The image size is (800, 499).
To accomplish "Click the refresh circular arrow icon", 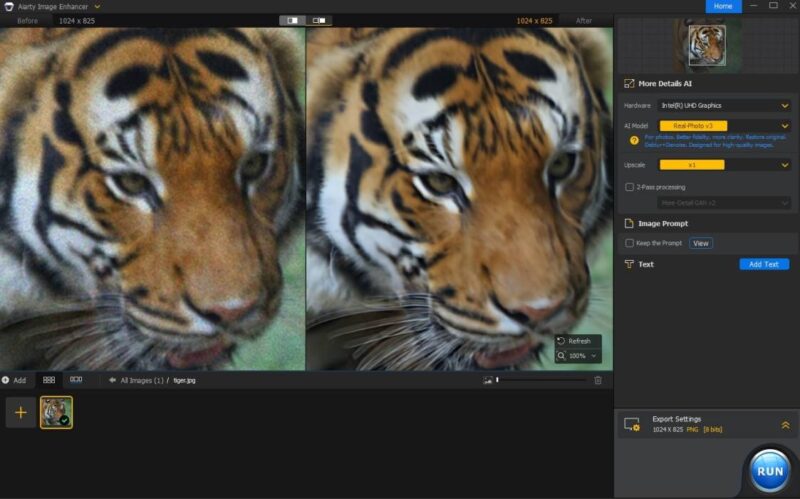I will pos(561,341).
